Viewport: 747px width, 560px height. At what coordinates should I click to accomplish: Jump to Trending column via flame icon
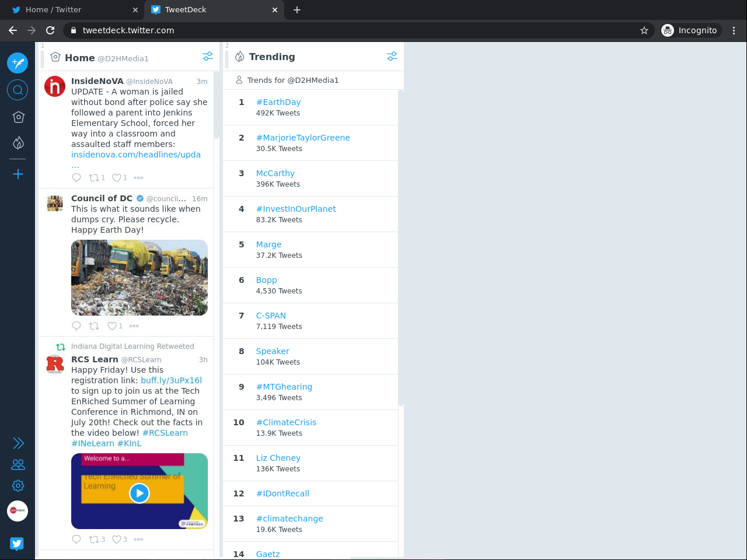click(x=18, y=142)
